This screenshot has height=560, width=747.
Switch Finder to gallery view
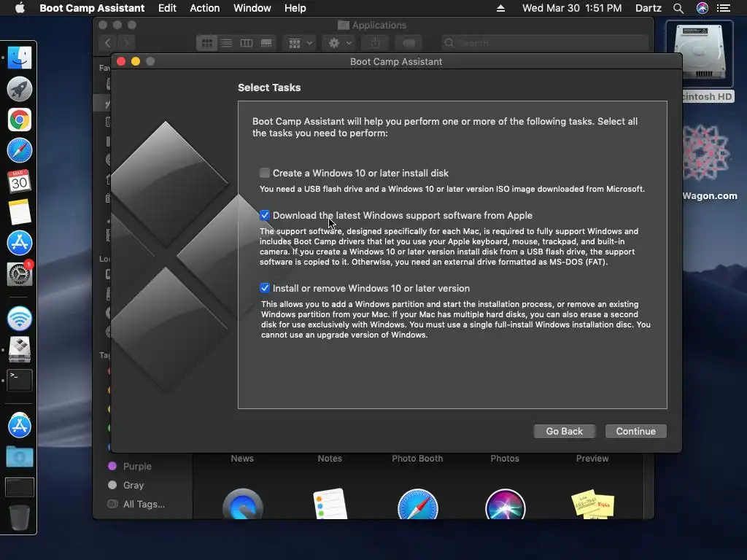266,43
